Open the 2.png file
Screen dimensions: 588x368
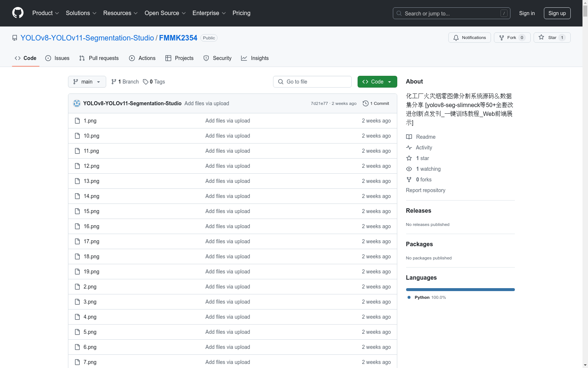pos(90,287)
